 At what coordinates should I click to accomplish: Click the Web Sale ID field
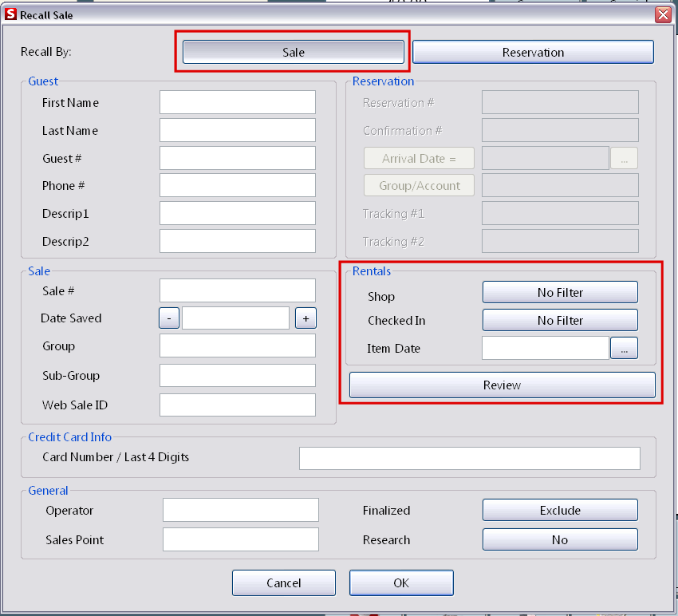coord(237,405)
